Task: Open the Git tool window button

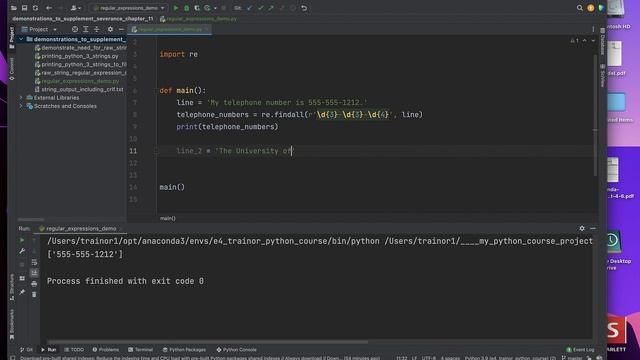Action: click(27, 350)
